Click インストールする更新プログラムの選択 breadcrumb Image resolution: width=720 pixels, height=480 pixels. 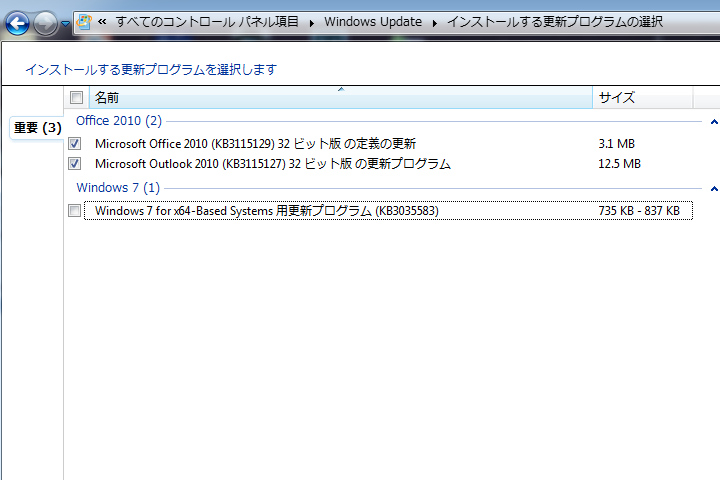(x=555, y=22)
